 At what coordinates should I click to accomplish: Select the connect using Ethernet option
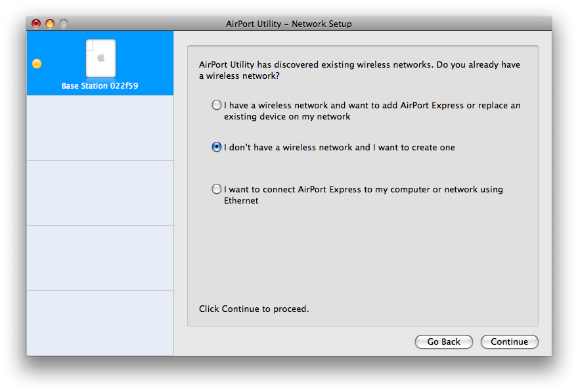(217, 189)
